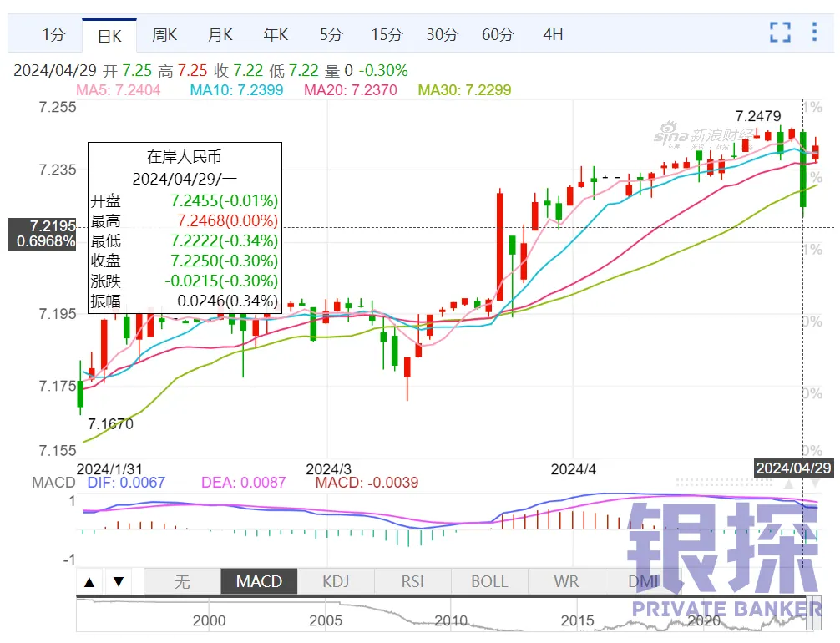
Task: Select the 60分 interval tab
Action: coord(498,35)
